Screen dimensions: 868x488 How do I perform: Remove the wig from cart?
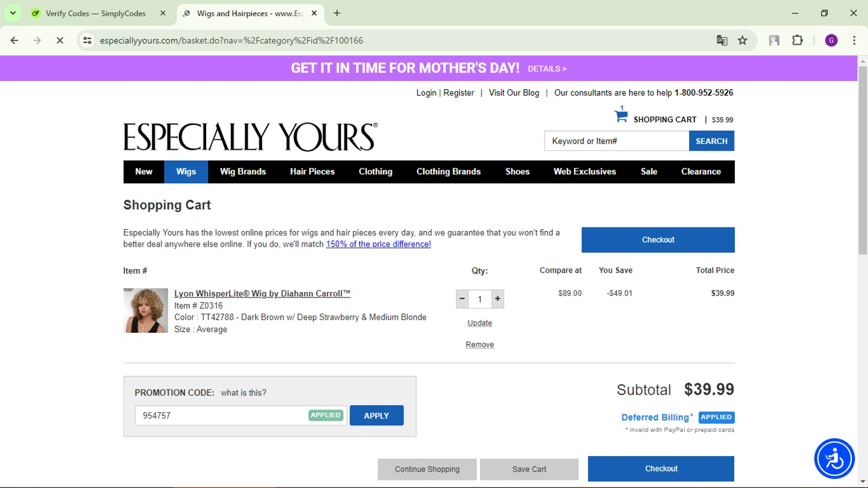point(480,344)
